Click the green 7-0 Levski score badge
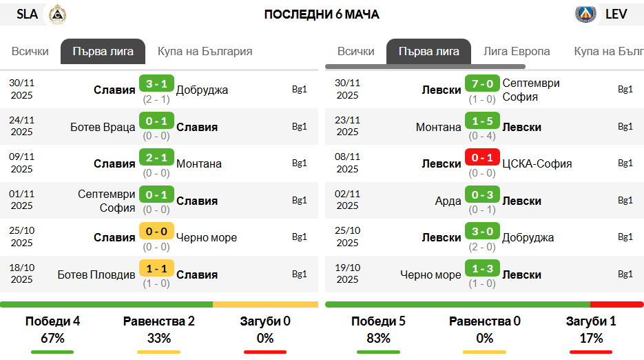The image size is (644, 360). pos(482,83)
